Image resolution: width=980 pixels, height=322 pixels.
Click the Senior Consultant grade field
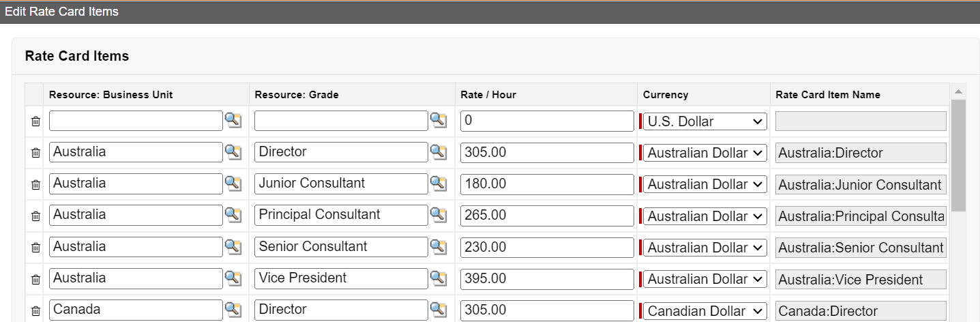tap(341, 247)
